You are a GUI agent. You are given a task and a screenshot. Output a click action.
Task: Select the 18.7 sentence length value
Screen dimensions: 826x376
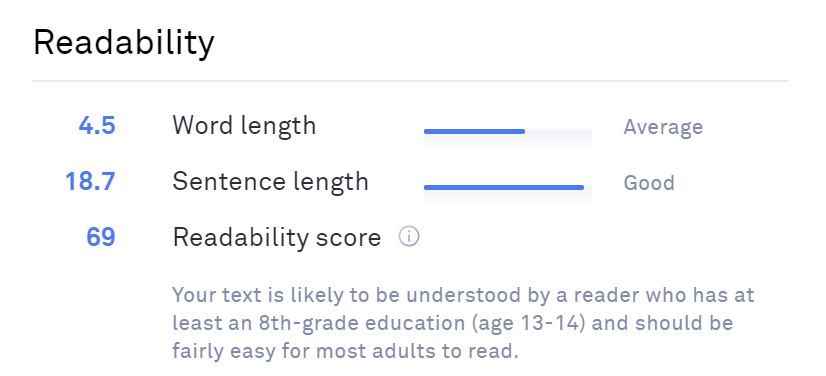pos(90,182)
